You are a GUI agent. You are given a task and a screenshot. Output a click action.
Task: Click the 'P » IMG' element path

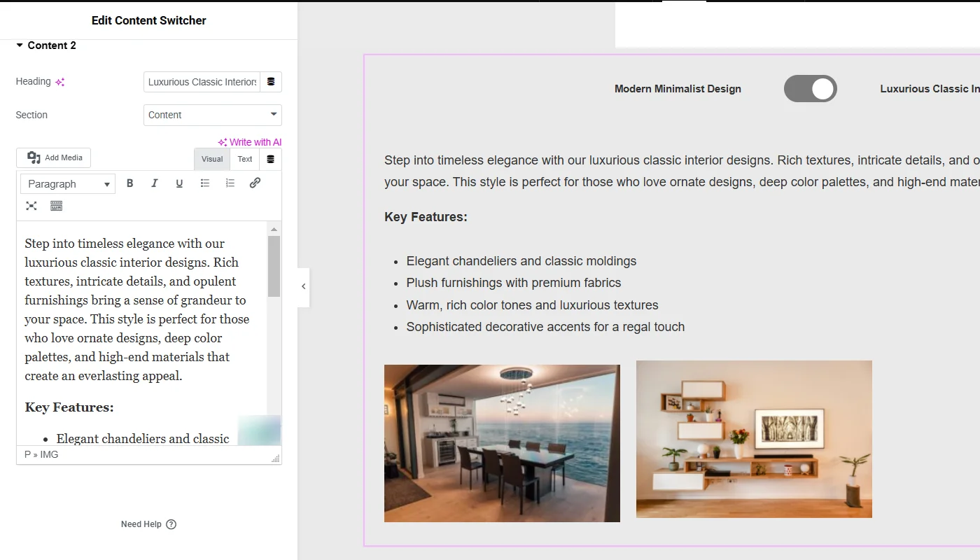coord(41,455)
